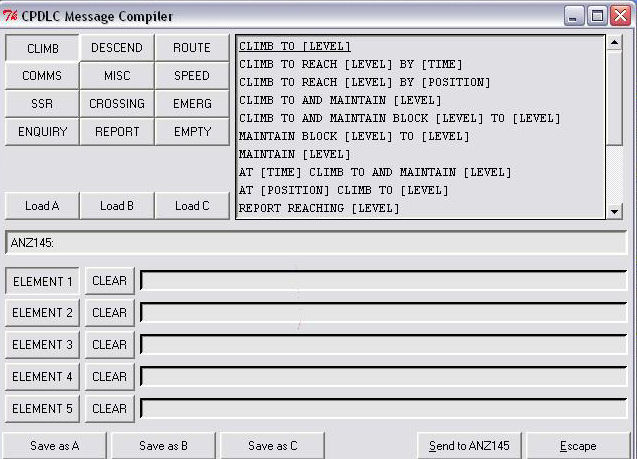The image size is (637, 459).
Task: Load saved message B
Action: point(117,206)
